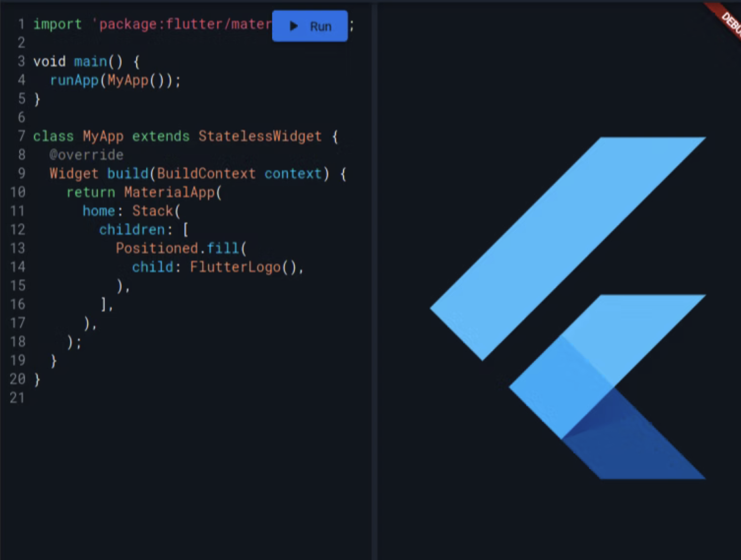The height and width of the screenshot is (560, 741).
Task: Click 'runApp(MyApp());' on line 4
Action: [115, 80]
